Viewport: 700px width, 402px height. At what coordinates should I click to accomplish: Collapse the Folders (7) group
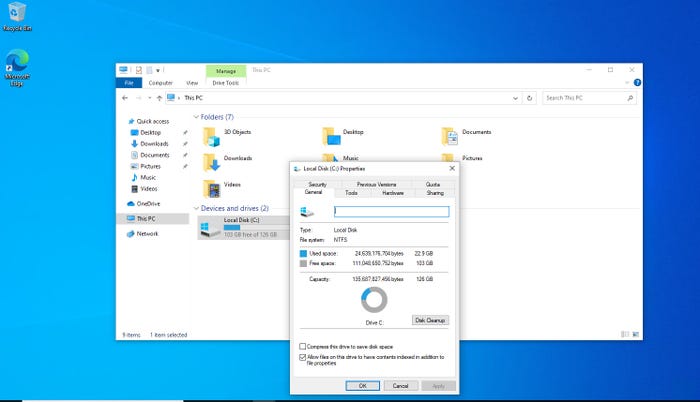point(196,117)
